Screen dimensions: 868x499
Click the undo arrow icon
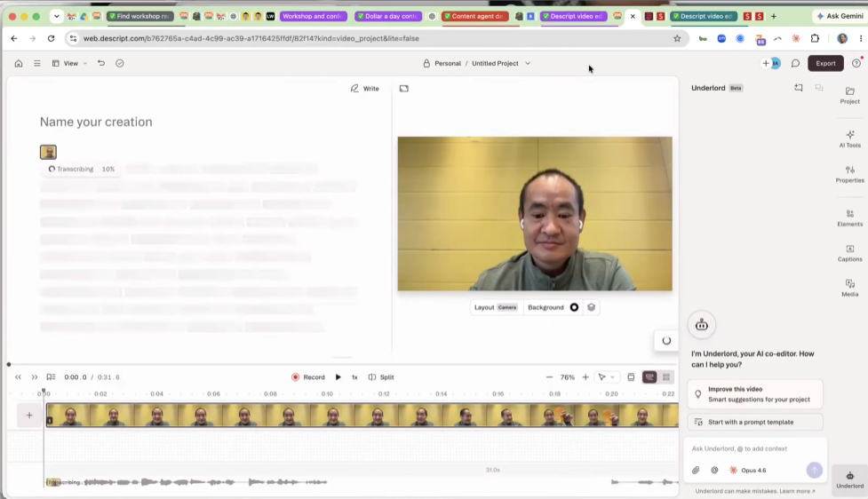[x=101, y=63]
